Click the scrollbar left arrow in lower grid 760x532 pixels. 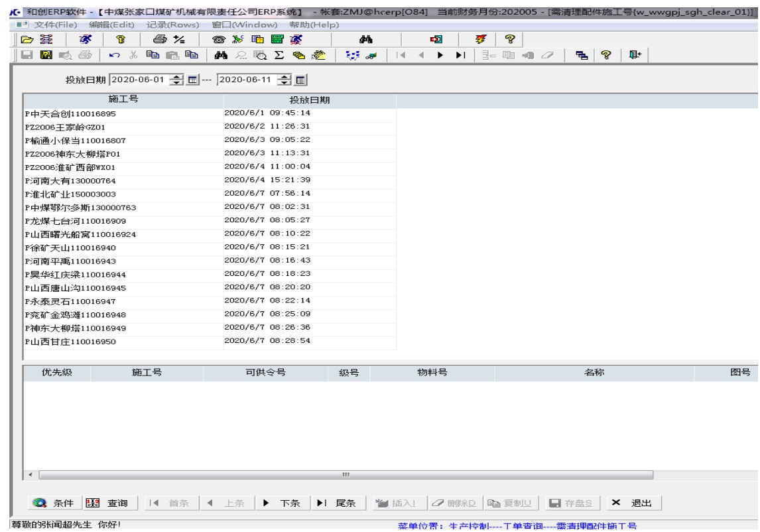tap(31, 475)
